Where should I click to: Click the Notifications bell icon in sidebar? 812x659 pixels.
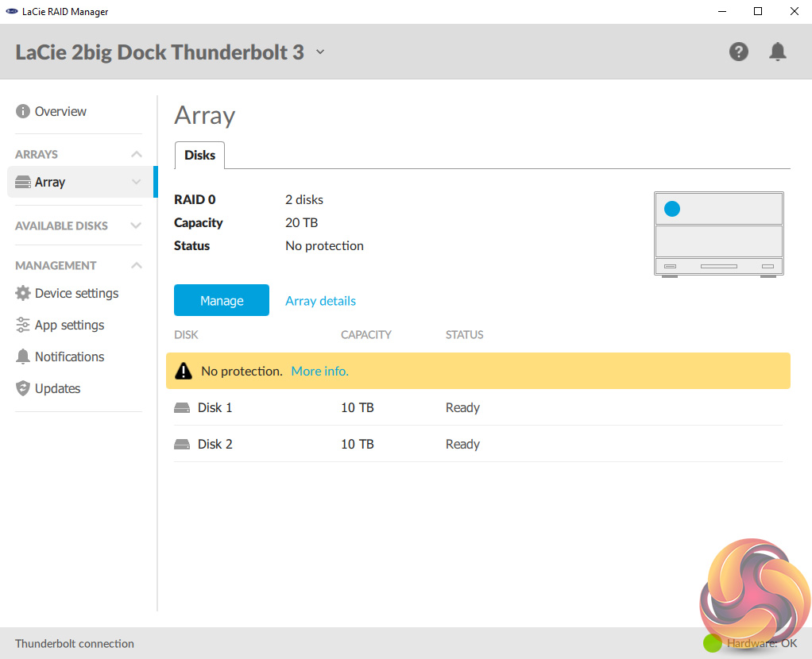coord(23,356)
